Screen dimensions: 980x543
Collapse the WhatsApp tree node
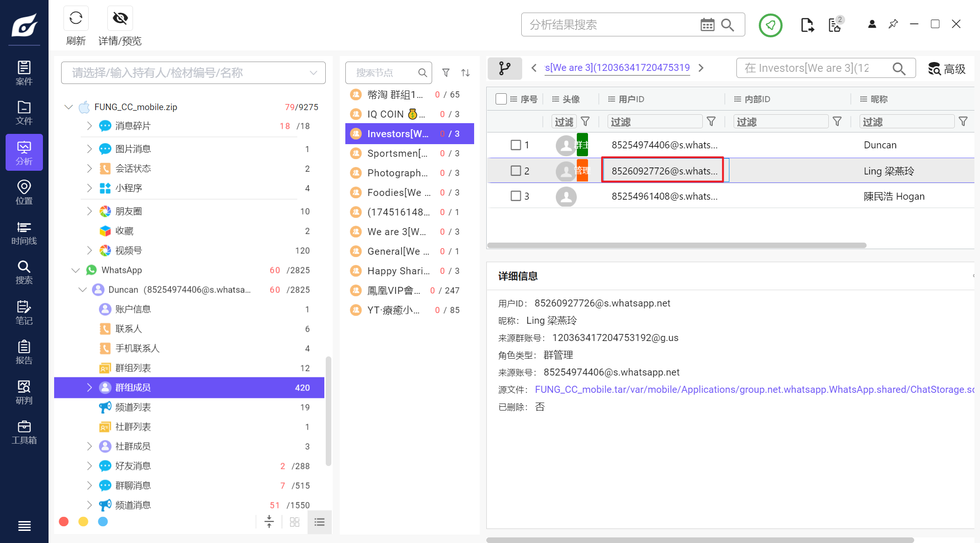point(76,270)
